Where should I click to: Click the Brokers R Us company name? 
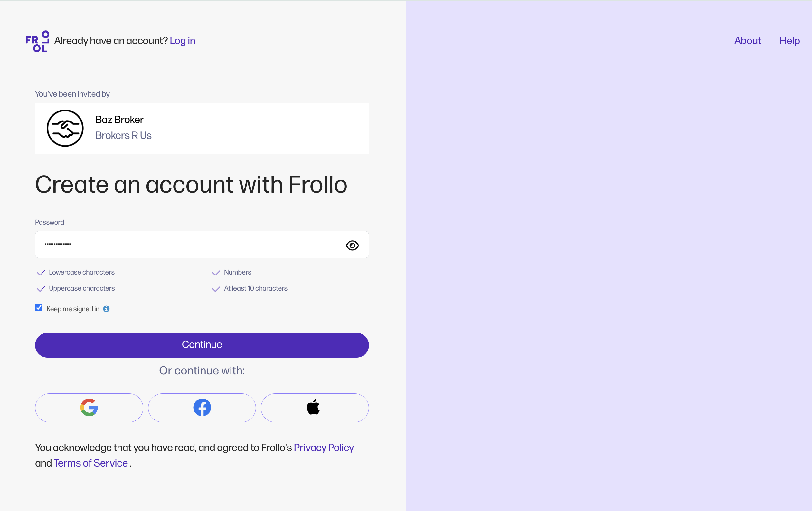[123, 135]
